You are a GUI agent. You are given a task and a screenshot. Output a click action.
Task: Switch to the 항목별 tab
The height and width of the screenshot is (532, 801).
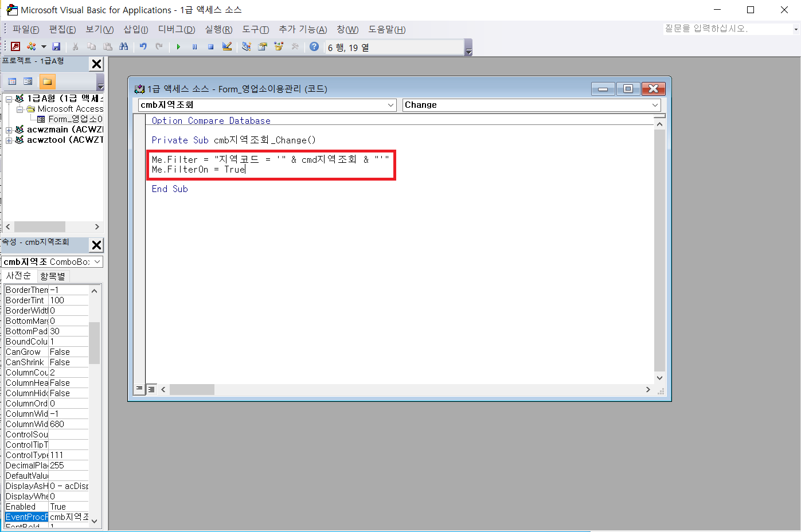(53, 276)
